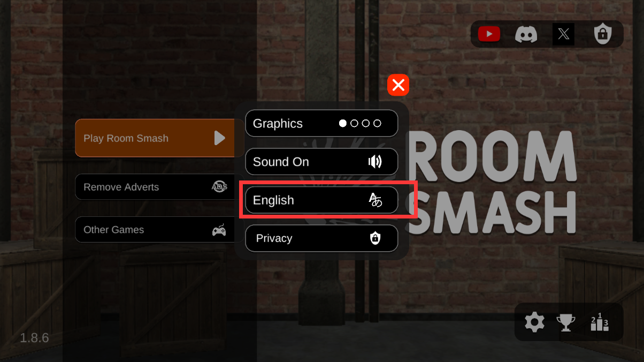Screen dimensions: 644x362
Task: Click the Remove Adverts button
Action: [155, 187]
